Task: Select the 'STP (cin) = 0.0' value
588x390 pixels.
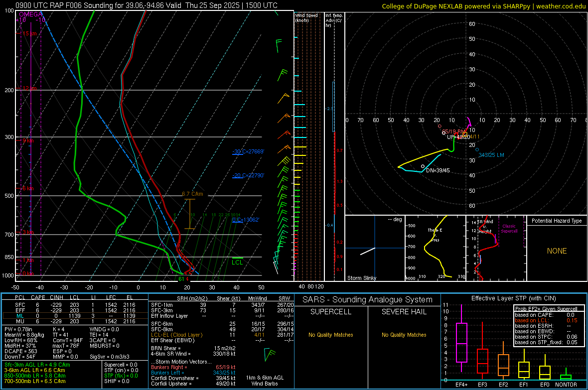Action: [121, 370]
